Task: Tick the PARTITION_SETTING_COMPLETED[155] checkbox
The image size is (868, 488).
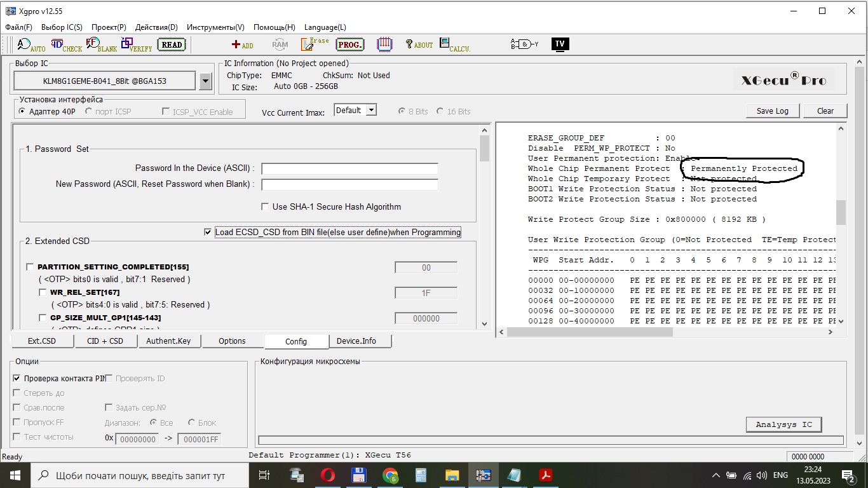Action: click(30, 267)
